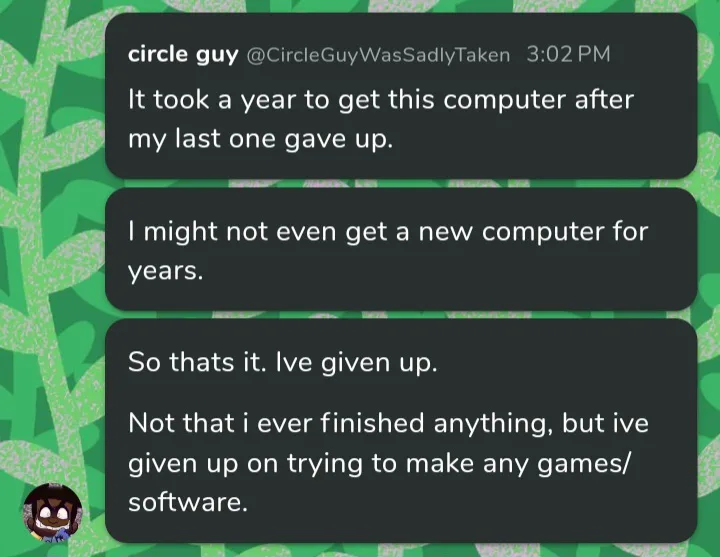Click the "my last one gave up" line

click(260, 139)
